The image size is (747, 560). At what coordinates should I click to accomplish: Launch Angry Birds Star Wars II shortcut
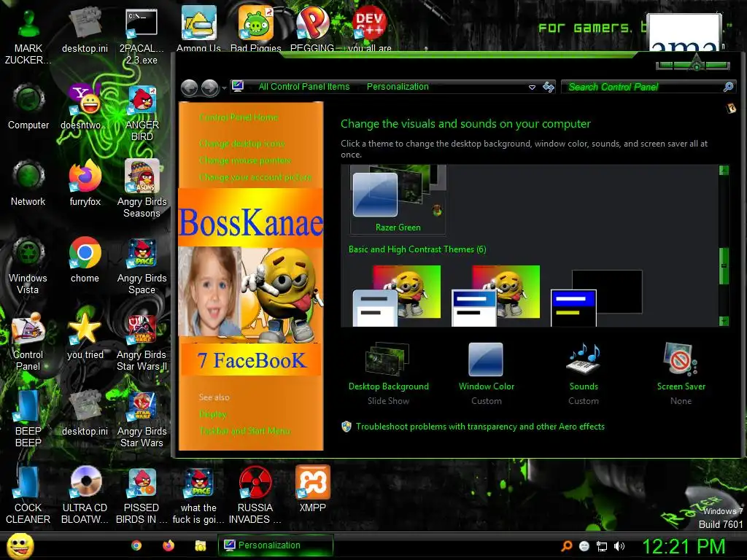(x=142, y=342)
